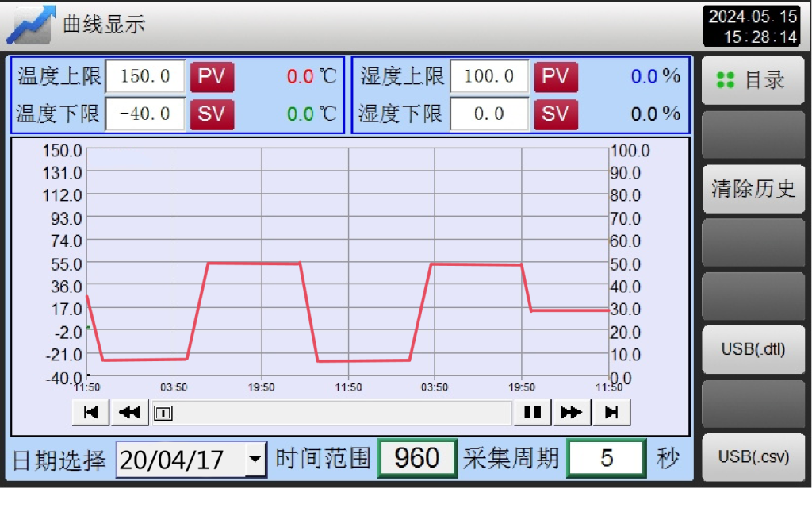Click the blue curve chart logo icon

[x=30, y=25]
